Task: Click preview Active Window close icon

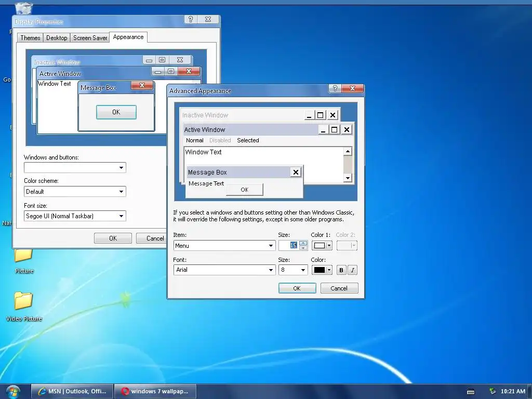Action: [347, 129]
